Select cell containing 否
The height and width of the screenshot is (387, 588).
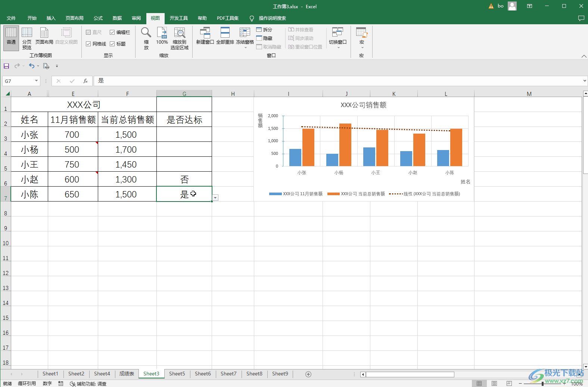(x=184, y=179)
